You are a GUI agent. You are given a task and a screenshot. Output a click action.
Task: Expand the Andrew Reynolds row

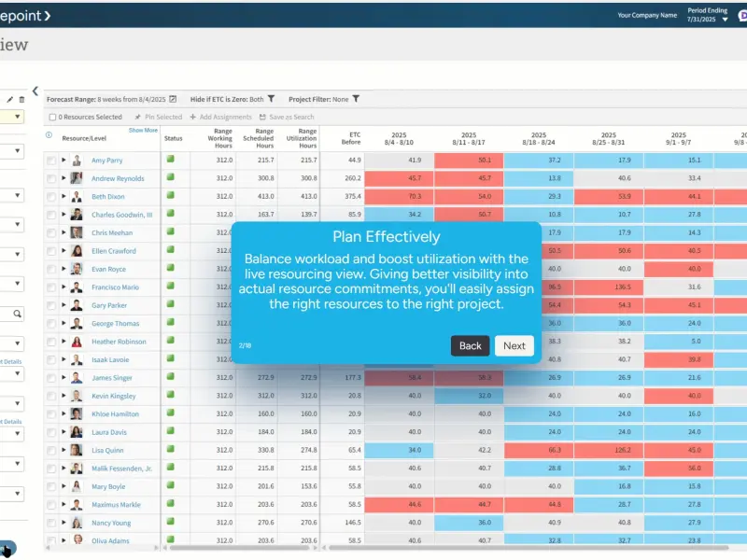click(63, 178)
